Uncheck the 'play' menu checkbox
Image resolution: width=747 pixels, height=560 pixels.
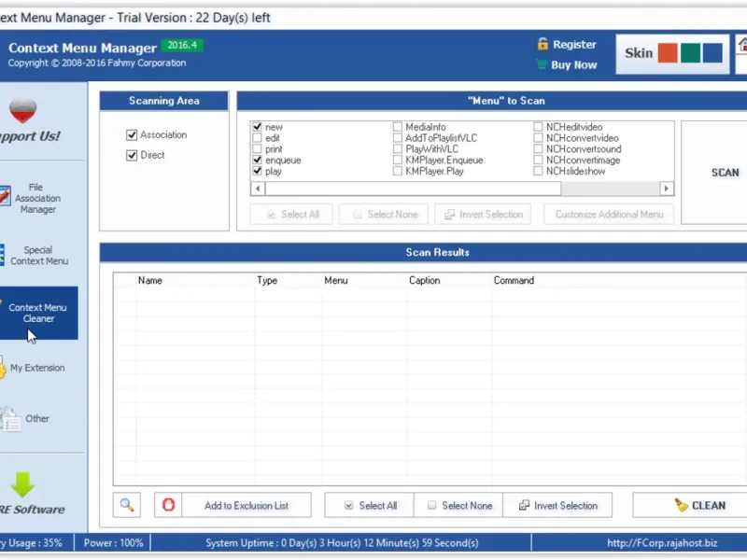click(x=258, y=171)
